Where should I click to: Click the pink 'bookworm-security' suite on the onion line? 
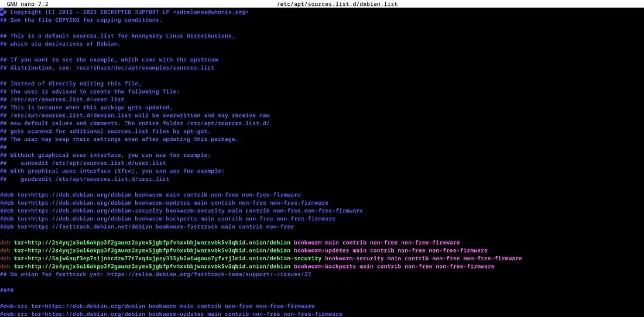tap(354, 259)
